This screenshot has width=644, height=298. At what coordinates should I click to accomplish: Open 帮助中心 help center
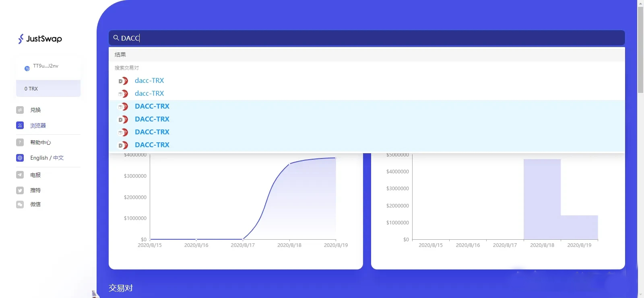[x=41, y=142]
